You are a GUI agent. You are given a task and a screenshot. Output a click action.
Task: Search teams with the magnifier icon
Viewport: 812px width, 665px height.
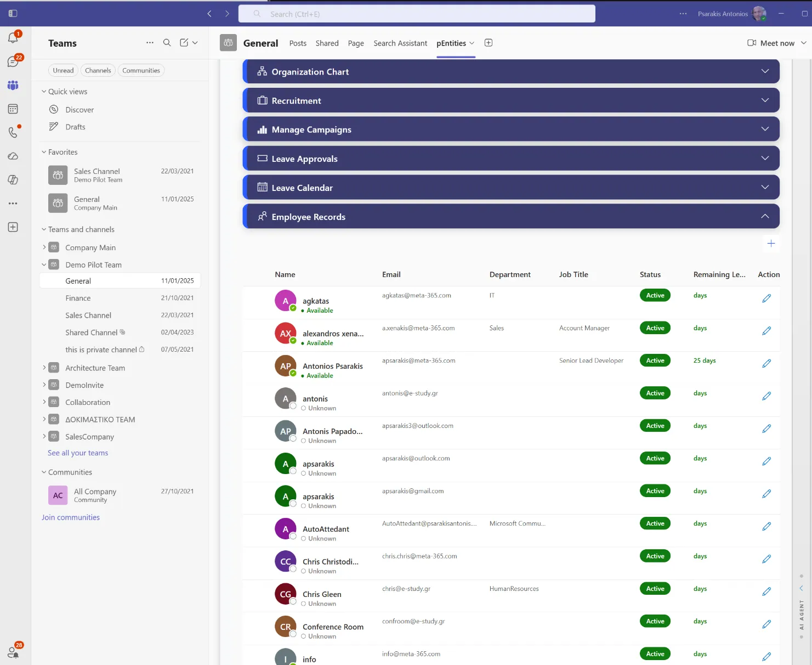click(x=167, y=43)
